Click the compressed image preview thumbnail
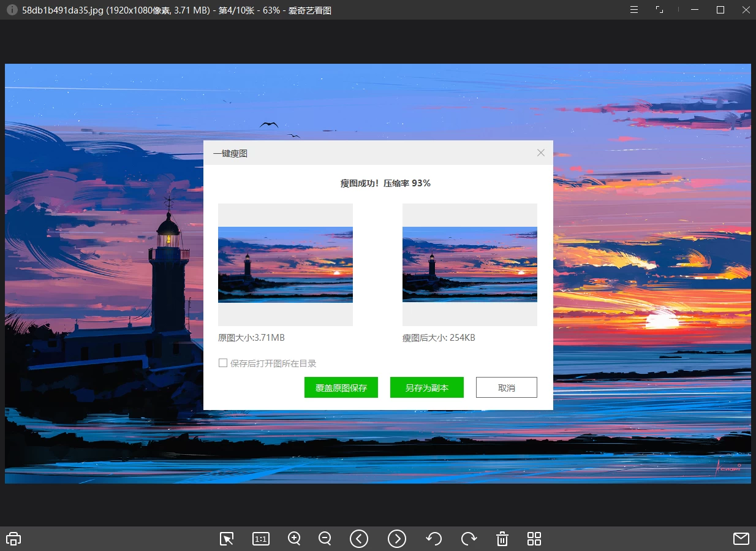The width and height of the screenshot is (756, 551). (x=469, y=264)
